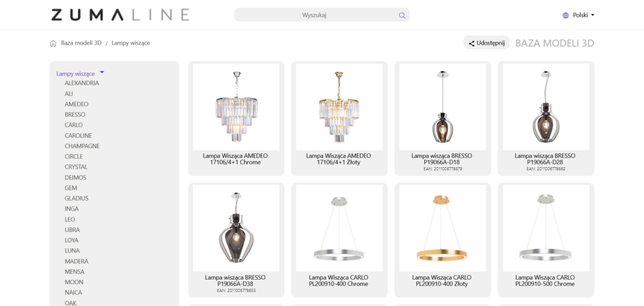Click the ZUMALINE logo
The height and width of the screenshot is (306, 644).
point(120,14)
